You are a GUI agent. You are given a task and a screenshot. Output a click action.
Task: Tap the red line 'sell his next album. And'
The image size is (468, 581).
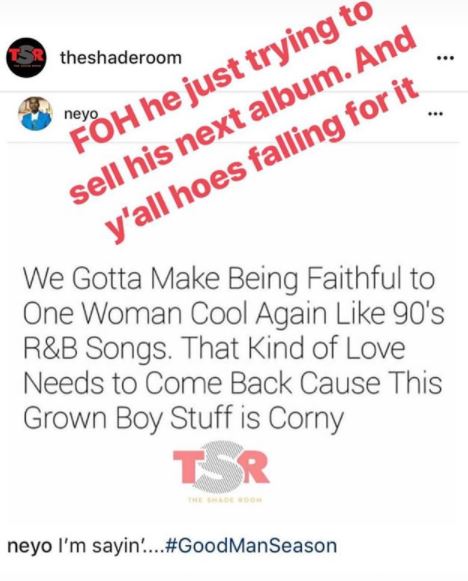243,115
